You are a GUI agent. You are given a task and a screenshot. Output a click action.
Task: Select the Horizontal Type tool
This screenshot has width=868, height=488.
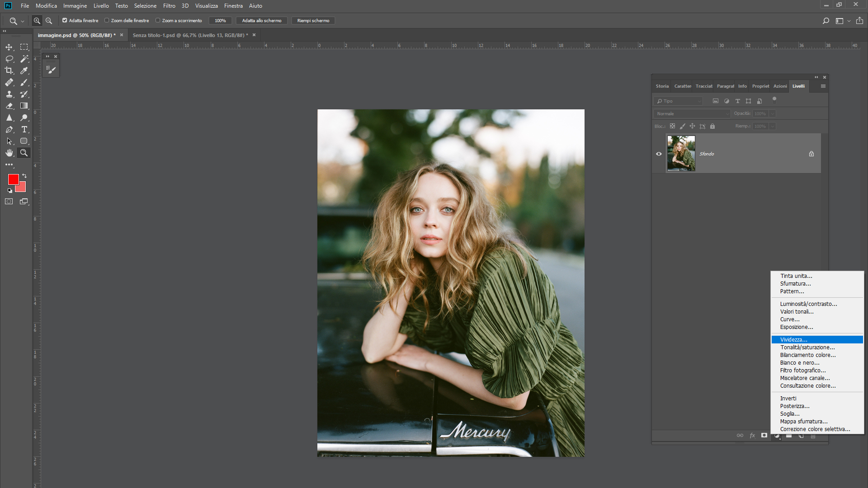pos(24,129)
